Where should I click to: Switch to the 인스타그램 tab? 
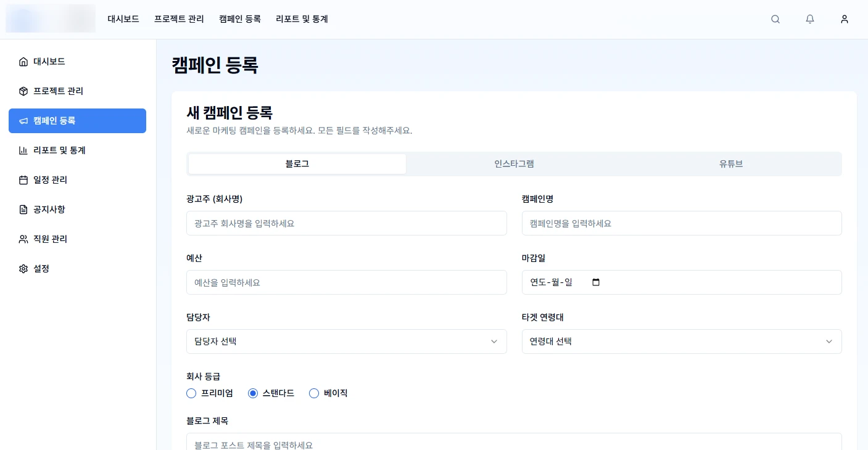(x=514, y=164)
